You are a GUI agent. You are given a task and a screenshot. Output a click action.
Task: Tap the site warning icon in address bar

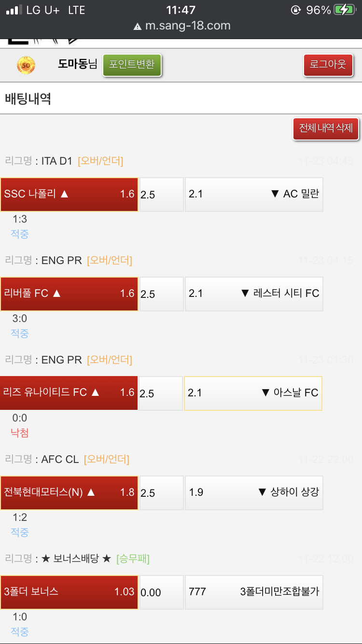pos(138,26)
